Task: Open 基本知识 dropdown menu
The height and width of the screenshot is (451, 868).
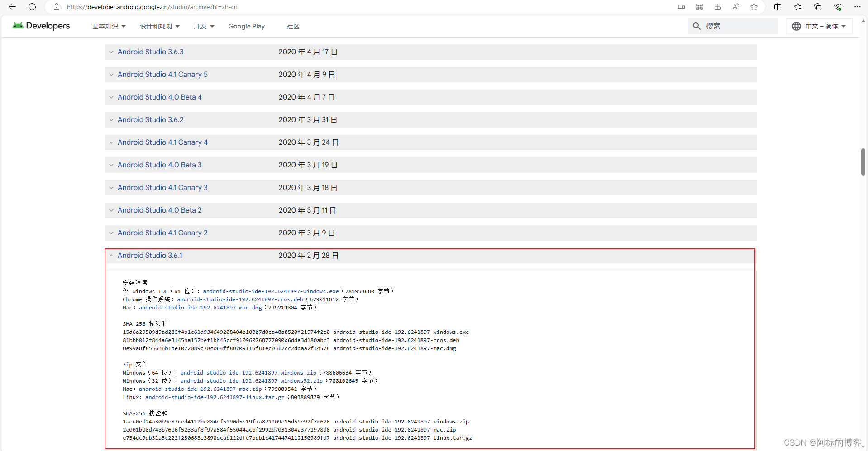Action: (x=109, y=26)
